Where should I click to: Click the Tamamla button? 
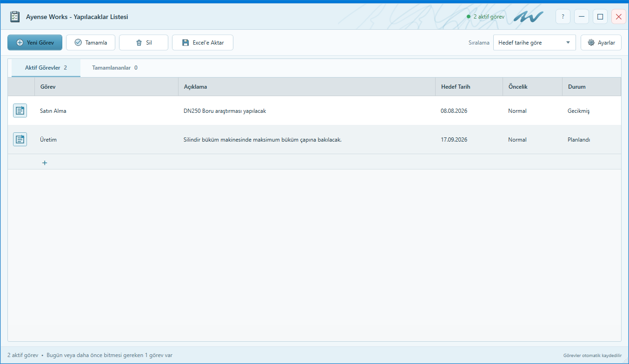pos(91,42)
